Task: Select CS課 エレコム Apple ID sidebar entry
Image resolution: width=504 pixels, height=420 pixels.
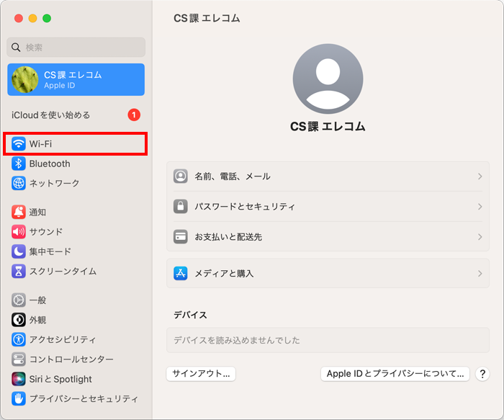Action: click(76, 79)
